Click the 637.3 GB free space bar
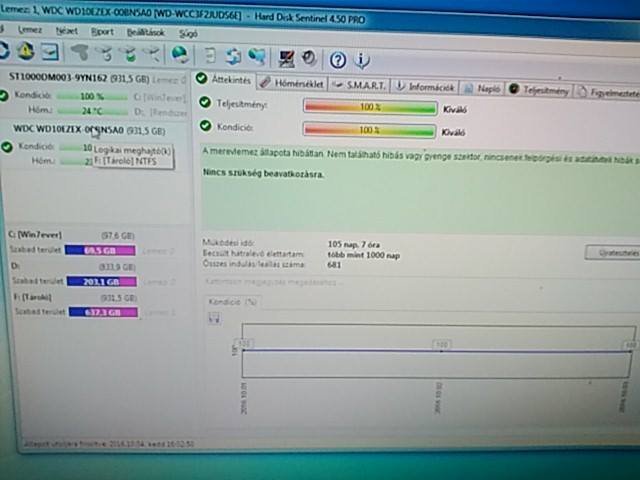Viewport: 640px width, 480px height. coord(104,312)
